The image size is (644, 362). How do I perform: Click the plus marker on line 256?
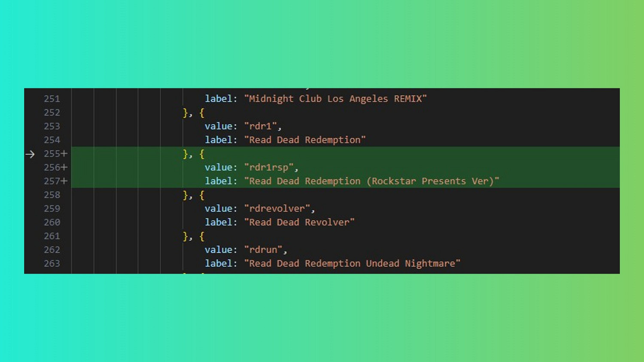pos(64,167)
